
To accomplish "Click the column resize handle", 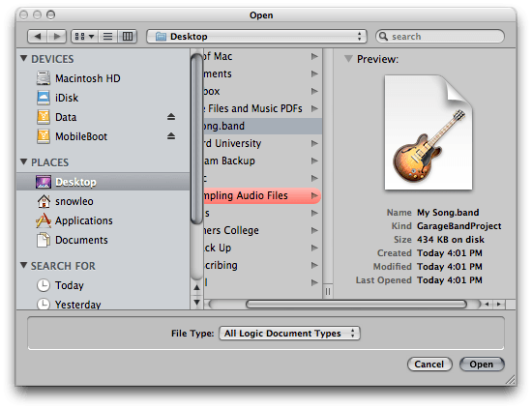I will tap(328, 292).
